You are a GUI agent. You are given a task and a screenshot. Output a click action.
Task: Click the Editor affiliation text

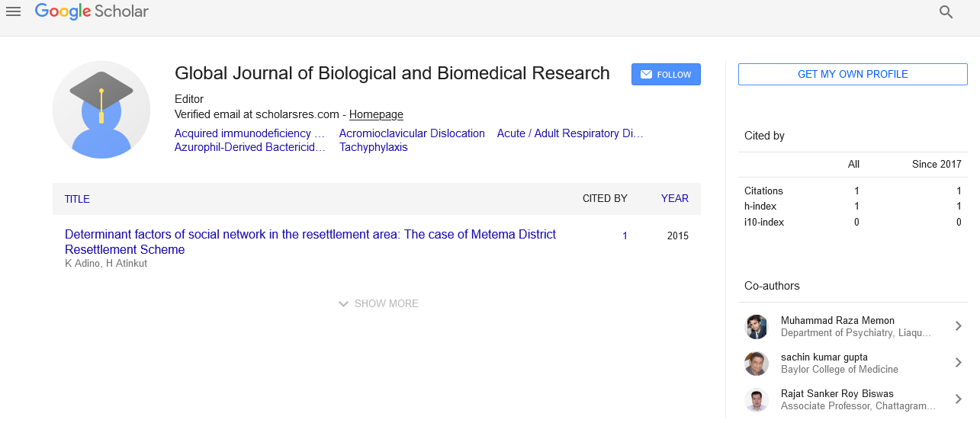click(189, 99)
